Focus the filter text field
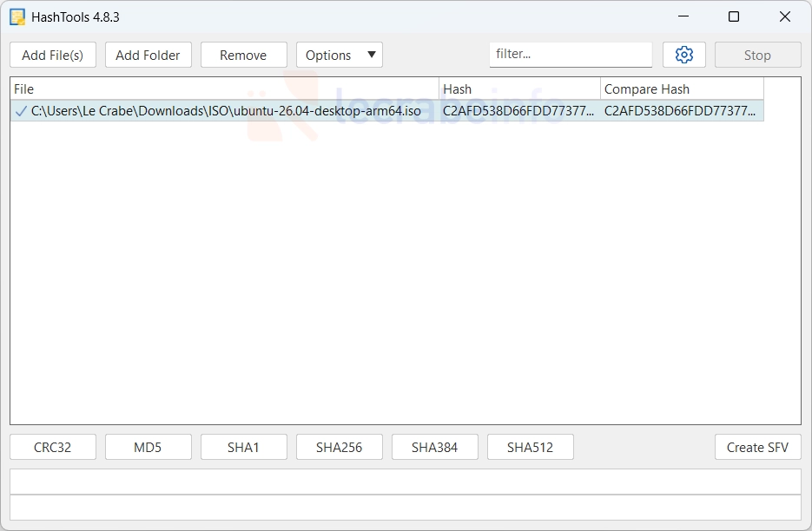Screen dimensions: 812x531 570,54
